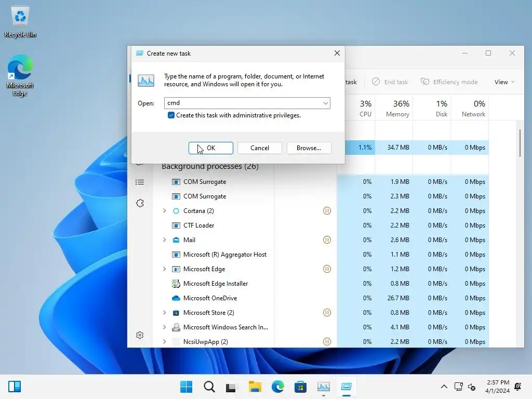Image resolution: width=532 pixels, height=399 pixels.
Task: Open the notification center tray icon
Action: coord(518,387)
